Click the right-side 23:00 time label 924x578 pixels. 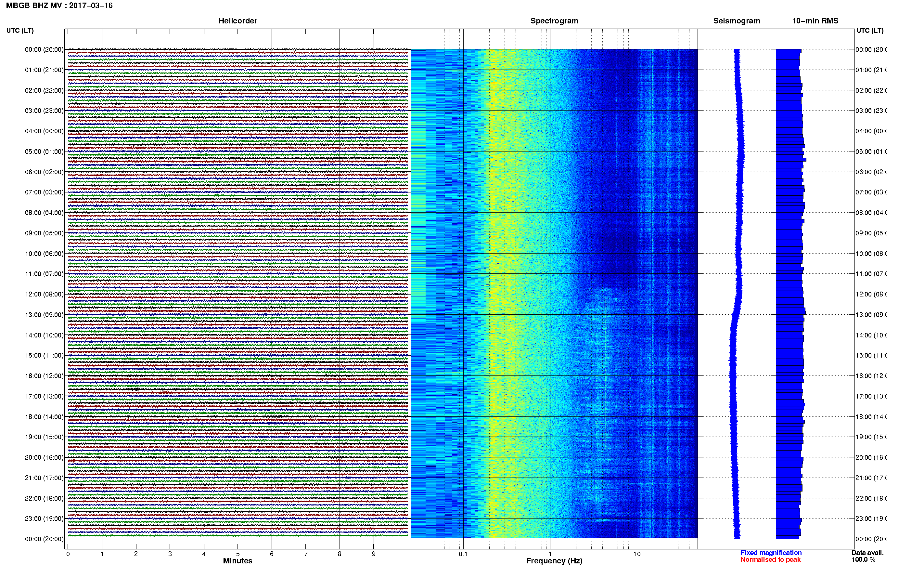871,519
